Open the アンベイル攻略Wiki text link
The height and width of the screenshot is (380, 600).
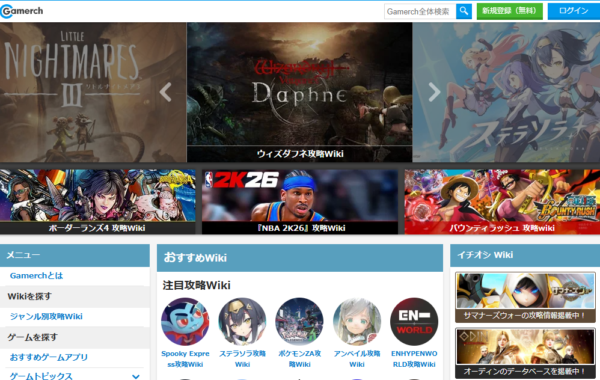(x=357, y=359)
